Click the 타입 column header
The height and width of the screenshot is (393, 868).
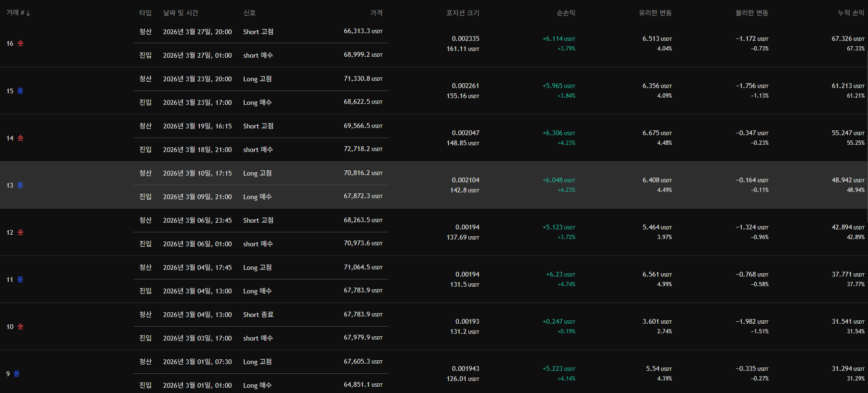pyautogui.click(x=145, y=13)
